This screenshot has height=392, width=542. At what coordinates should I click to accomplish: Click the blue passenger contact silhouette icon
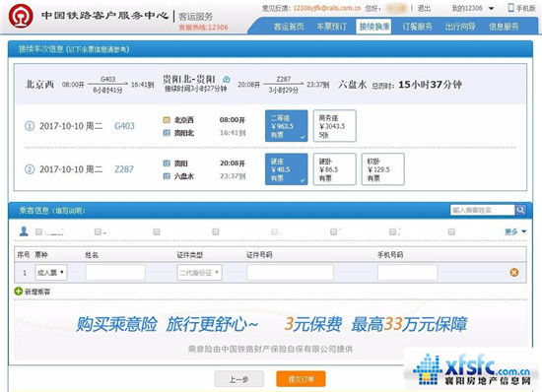click(x=24, y=230)
